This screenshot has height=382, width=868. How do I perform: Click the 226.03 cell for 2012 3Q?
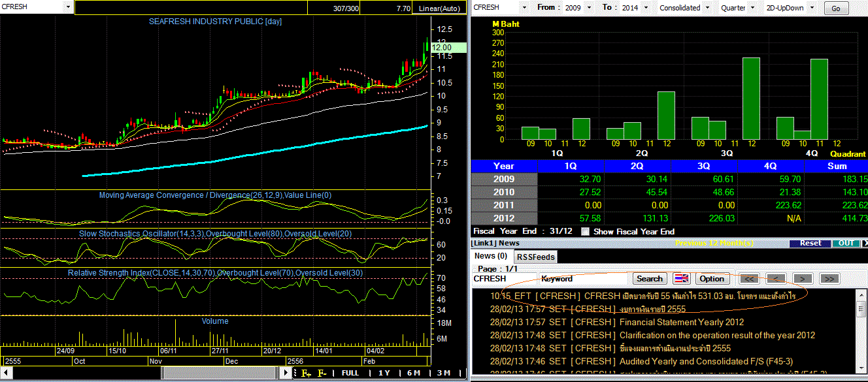pyautogui.click(x=704, y=218)
